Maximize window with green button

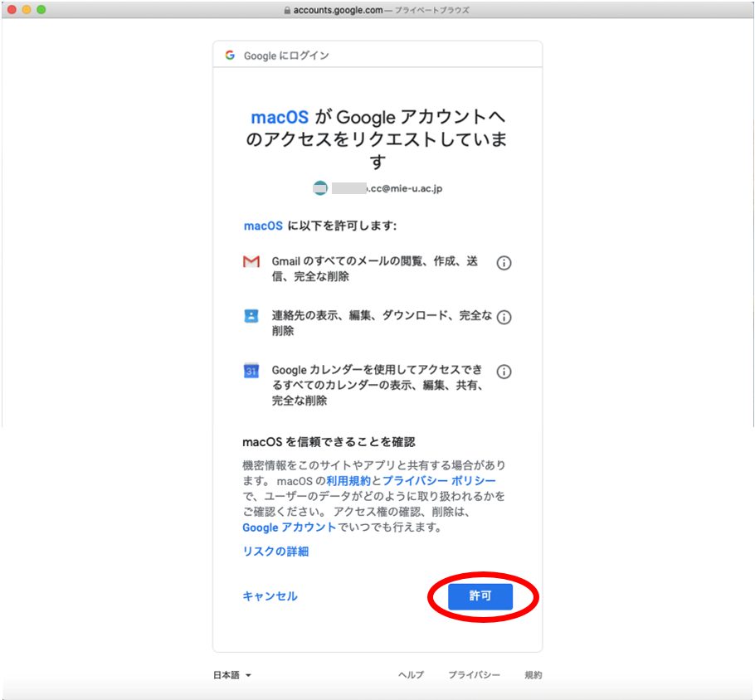tap(41, 10)
